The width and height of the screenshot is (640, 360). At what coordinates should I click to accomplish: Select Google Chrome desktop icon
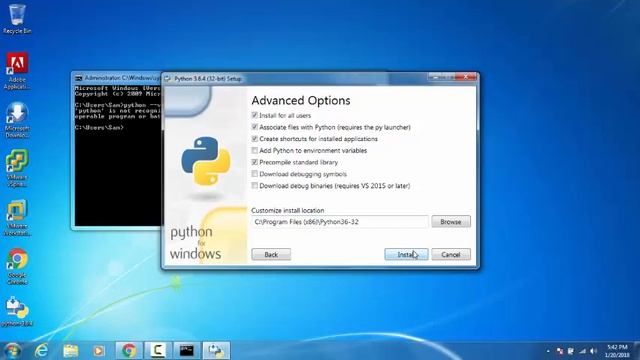(x=17, y=267)
